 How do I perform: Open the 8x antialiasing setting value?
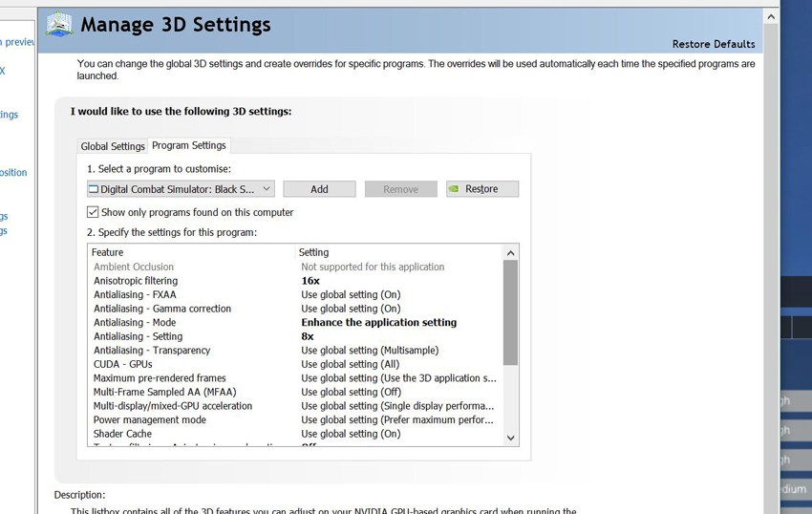click(x=308, y=337)
